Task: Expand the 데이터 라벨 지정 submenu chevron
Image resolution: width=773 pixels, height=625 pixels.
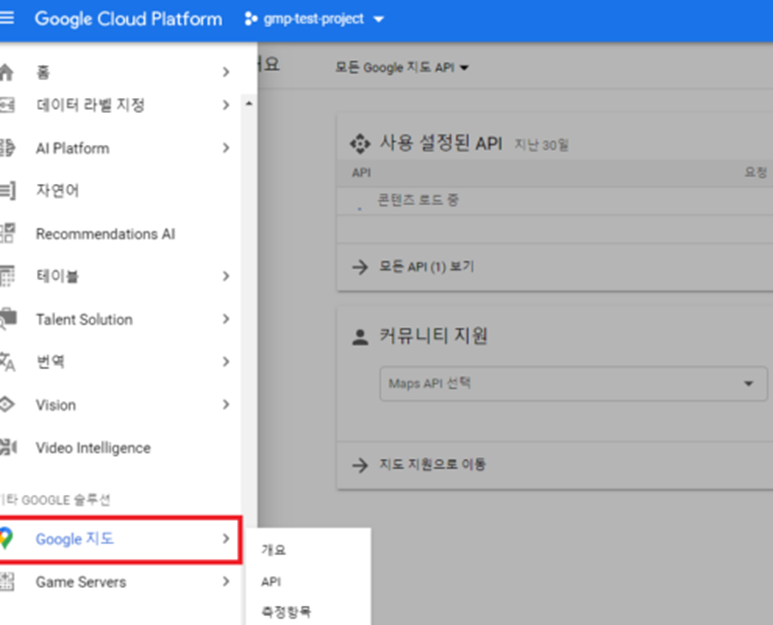Action: click(226, 105)
